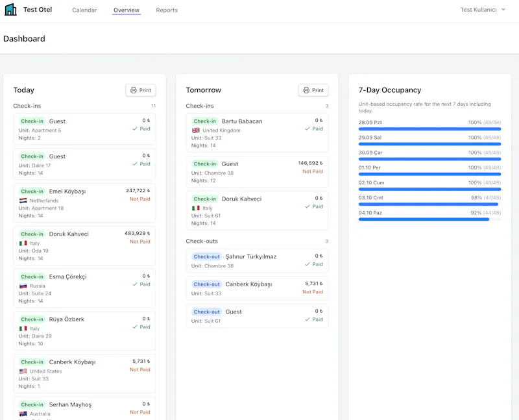Click the Italy flag on Rüya Özberk card
This screenshot has height=420, width=519.
click(x=23, y=328)
